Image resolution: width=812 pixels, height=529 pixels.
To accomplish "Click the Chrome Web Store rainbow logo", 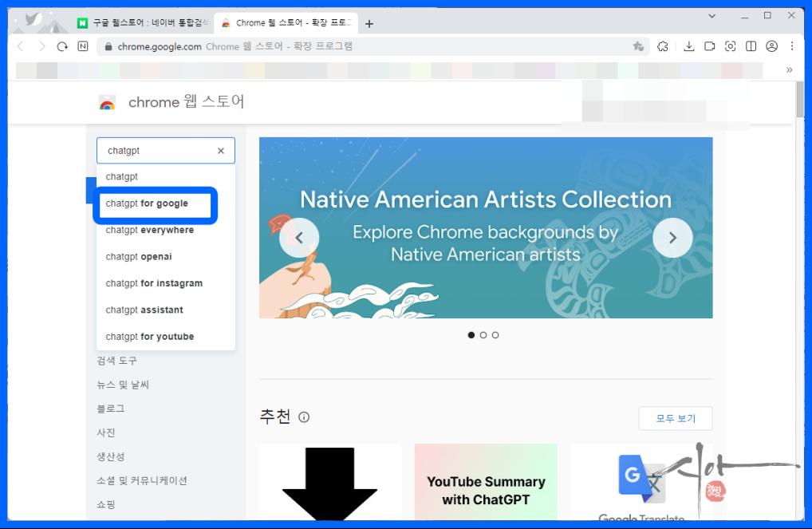I will [x=107, y=103].
